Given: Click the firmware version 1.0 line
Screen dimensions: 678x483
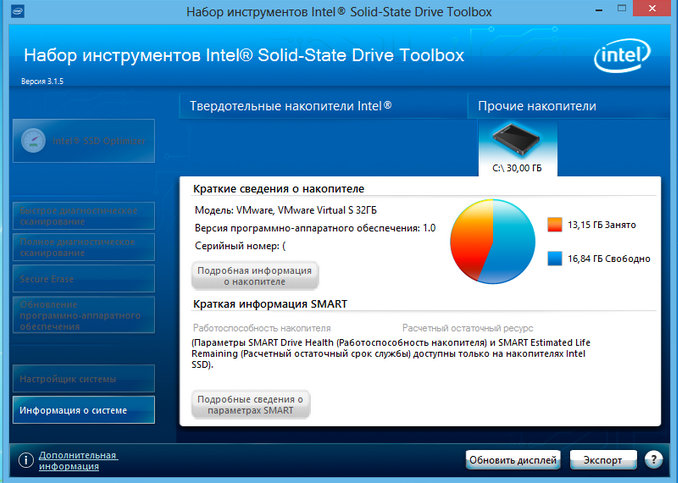Looking at the screenshot, I should pyautogui.click(x=315, y=228).
